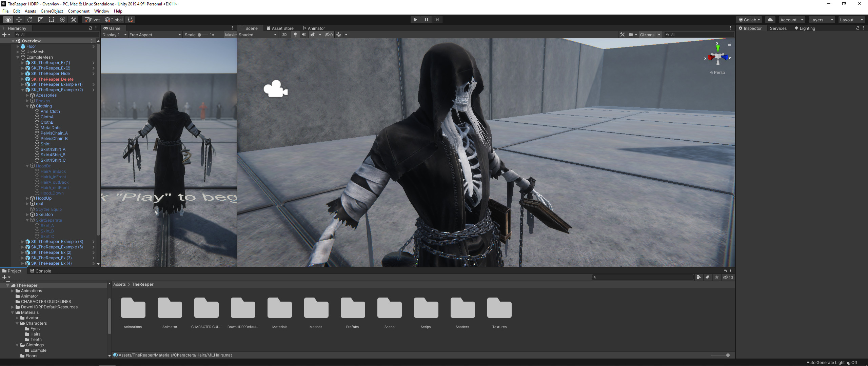Image resolution: width=868 pixels, height=366 pixels.
Task: Select the View (hand) tool
Action: click(x=8, y=20)
